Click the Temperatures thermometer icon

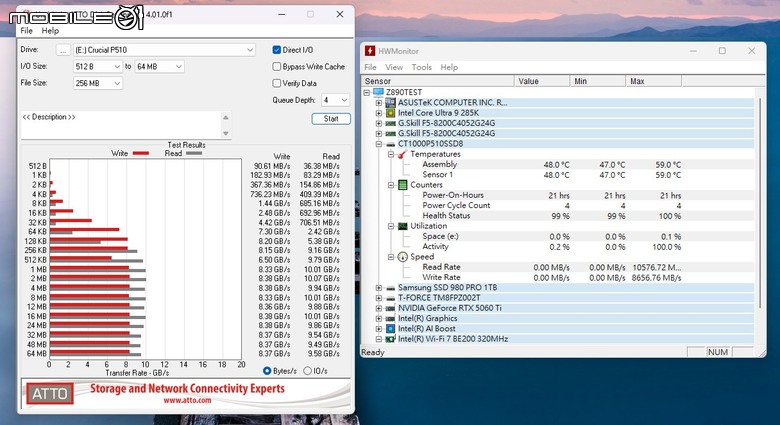tap(402, 154)
